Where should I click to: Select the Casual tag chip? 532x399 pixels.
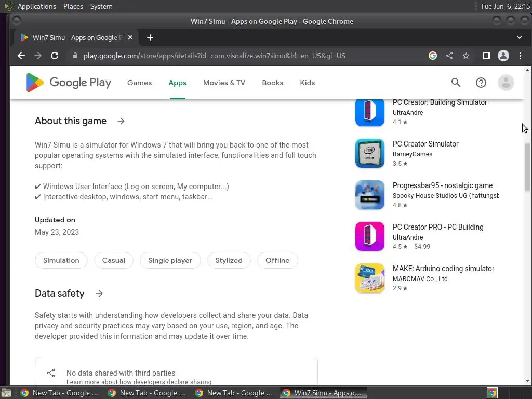click(114, 260)
